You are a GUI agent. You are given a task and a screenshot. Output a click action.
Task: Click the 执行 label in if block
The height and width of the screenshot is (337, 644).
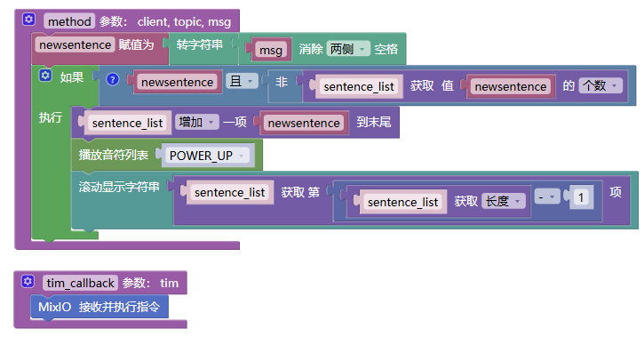point(50,117)
